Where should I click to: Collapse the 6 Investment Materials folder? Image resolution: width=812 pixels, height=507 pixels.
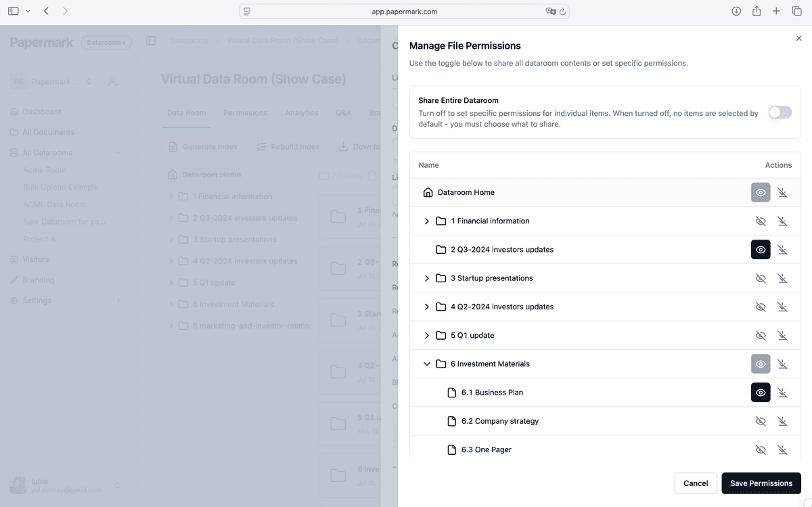pyautogui.click(x=427, y=363)
